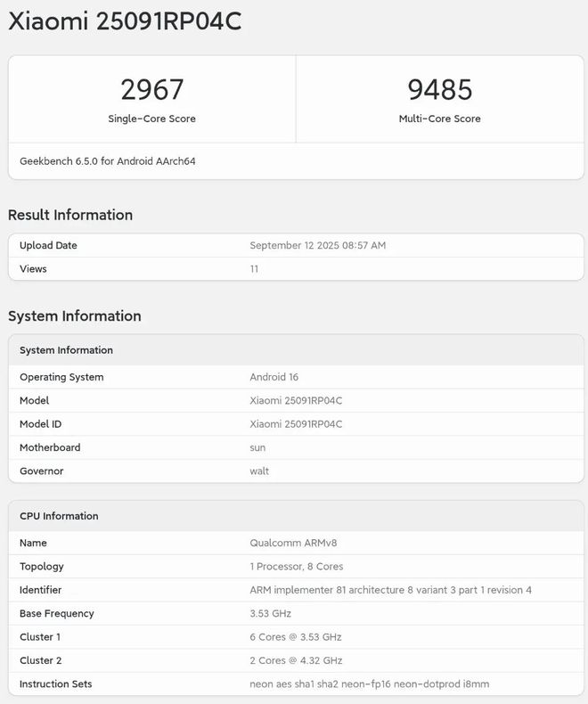Viewport: 588px width, 704px height.
Task: Select Cluster 2 value 2 Cores @ 4.32 GHz
Action: [x=296, y=660]
